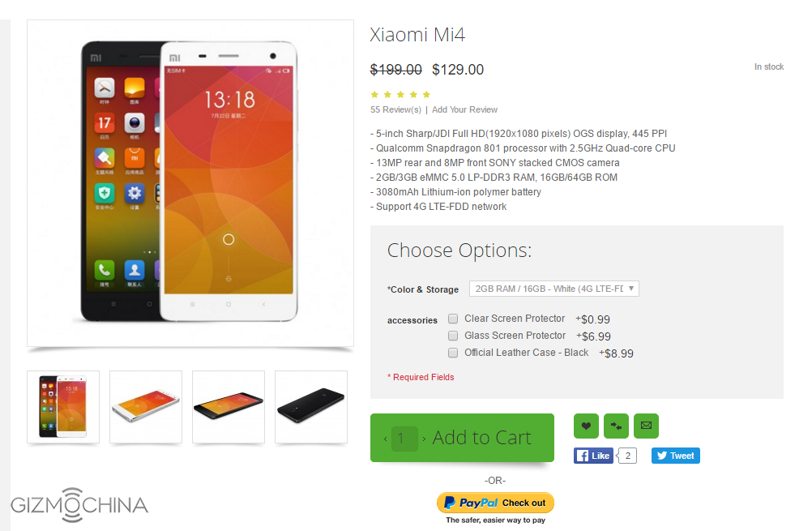The image size is (812, 531).
Task: View the black phone back thumbnail
Action: tap(310, 407)
